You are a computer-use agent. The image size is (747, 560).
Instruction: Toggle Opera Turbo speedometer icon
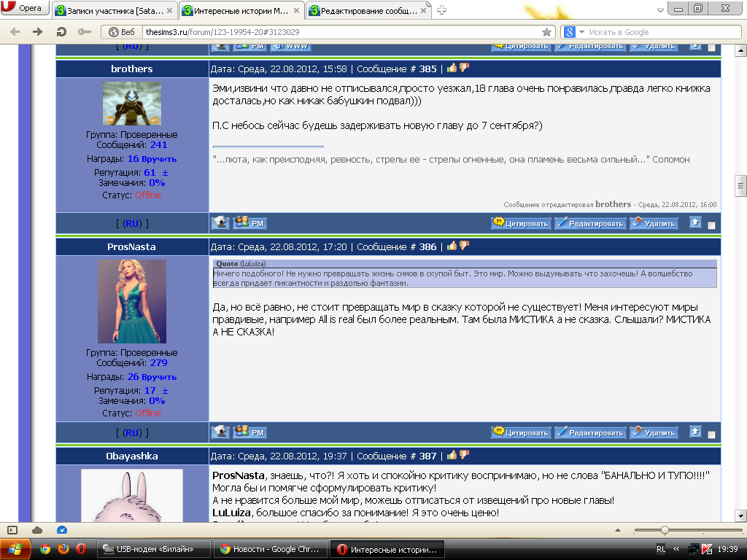[x=62, y=530]
